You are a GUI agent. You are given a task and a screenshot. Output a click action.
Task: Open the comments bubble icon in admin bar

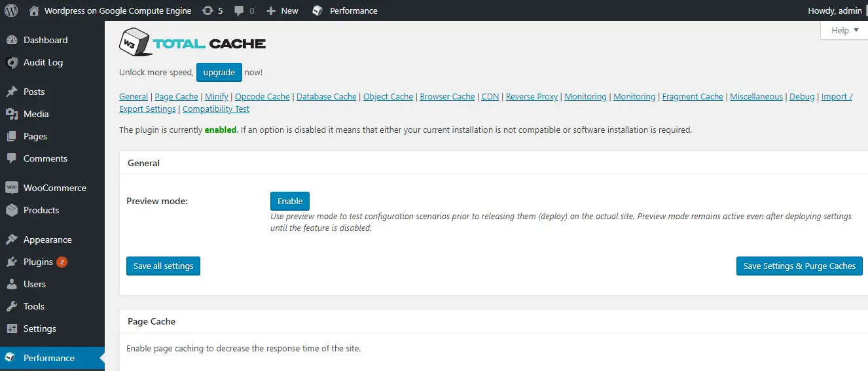(240, 10)
